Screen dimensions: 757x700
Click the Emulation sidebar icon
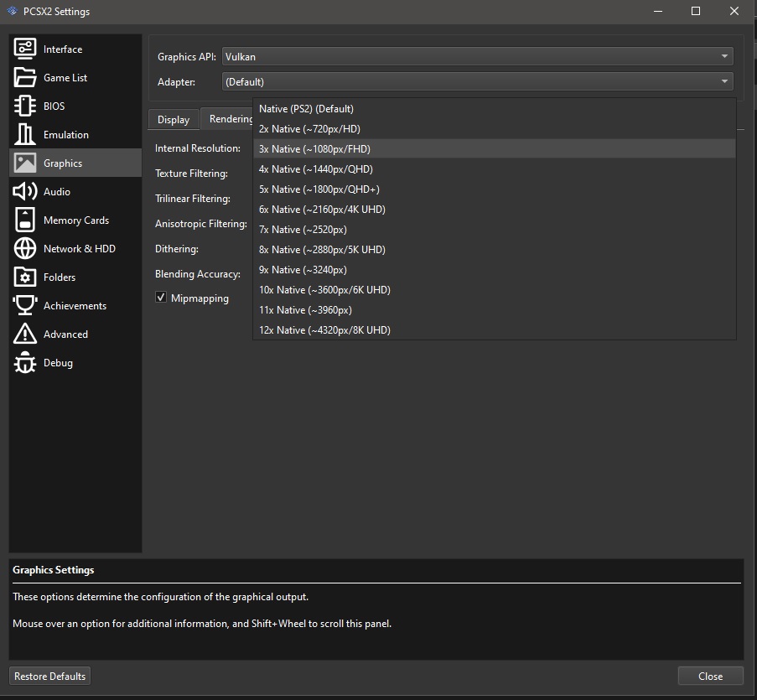coord(24,134)
